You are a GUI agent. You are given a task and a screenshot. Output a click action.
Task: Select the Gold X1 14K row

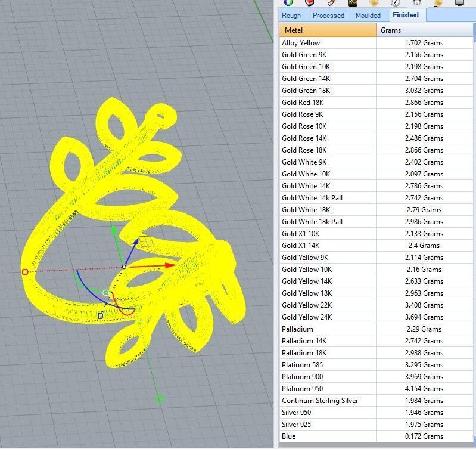click(x=376, y=246)
